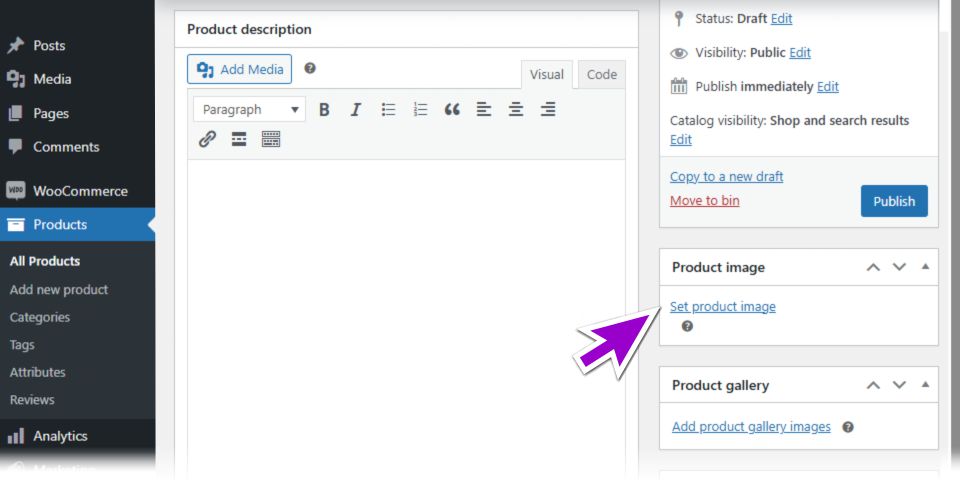Click the insert link chain icon

pyautogui.click(x=207, y=140)
